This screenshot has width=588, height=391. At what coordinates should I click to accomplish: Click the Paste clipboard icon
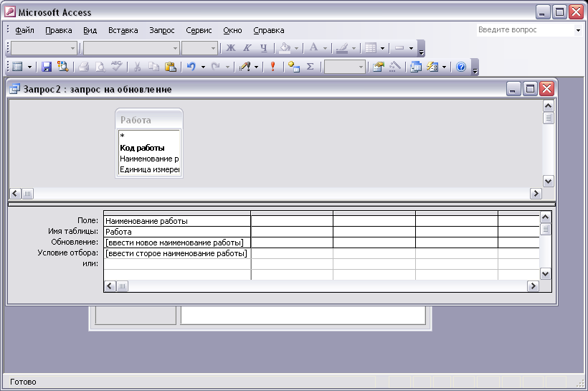tap(171, 67)
